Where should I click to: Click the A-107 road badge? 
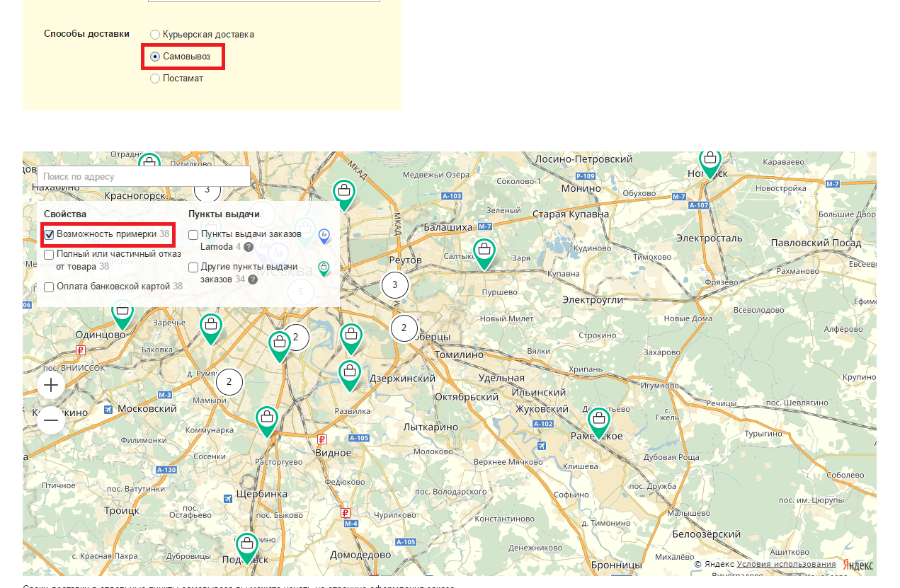point(699,205)
